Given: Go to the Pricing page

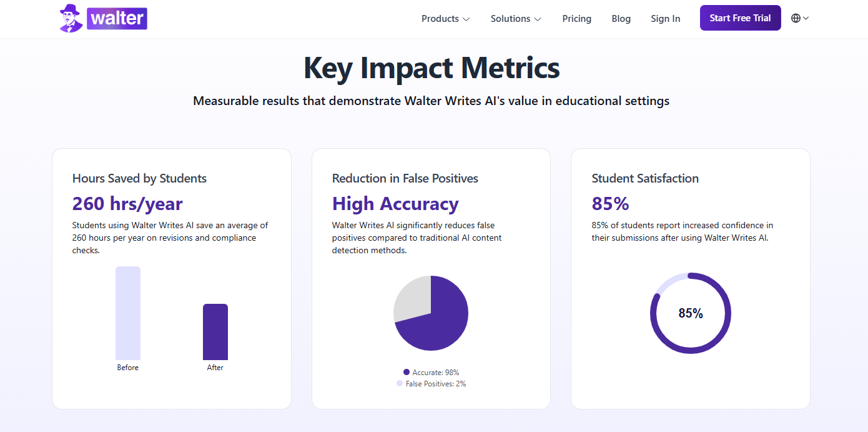Looking at the screenshot, I should (576, 19).
